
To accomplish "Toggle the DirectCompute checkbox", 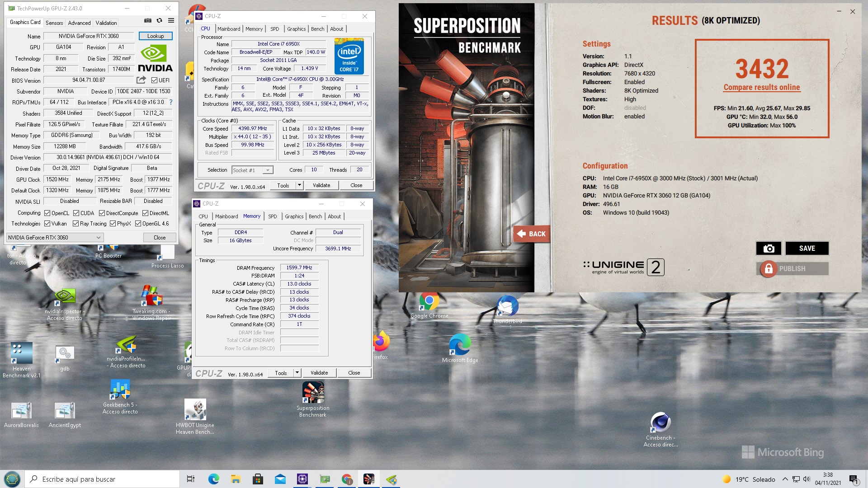I will pos(102,213).
